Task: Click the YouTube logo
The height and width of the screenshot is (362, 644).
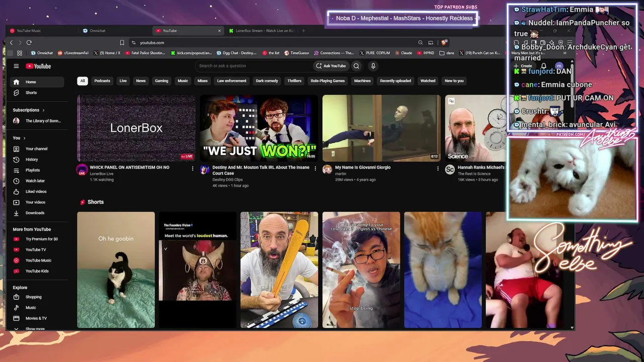Action: [38, 66]
